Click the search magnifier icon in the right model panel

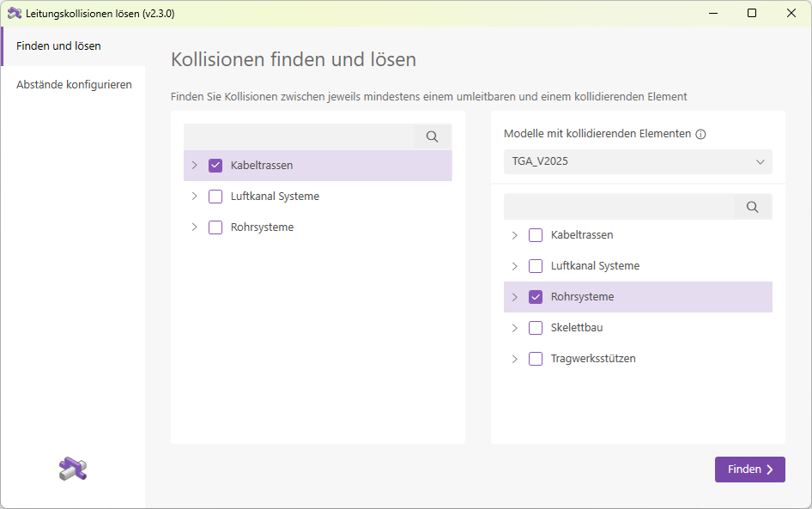coord(752,206)
